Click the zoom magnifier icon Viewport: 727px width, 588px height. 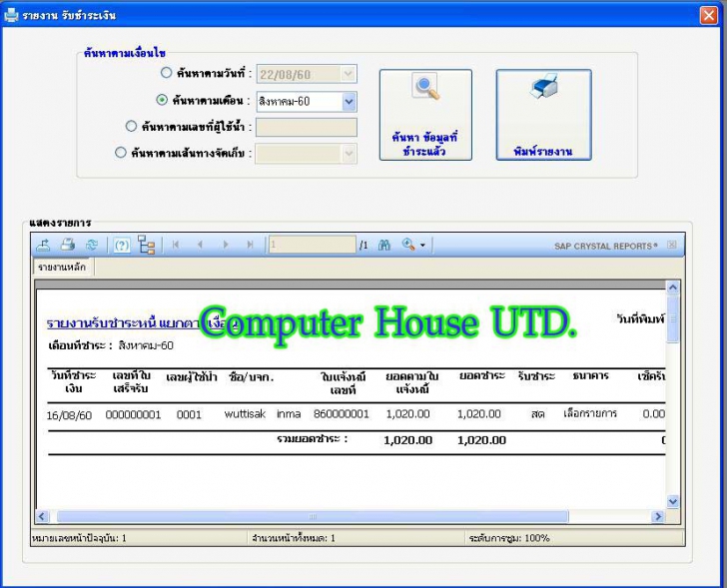[408, 245]
